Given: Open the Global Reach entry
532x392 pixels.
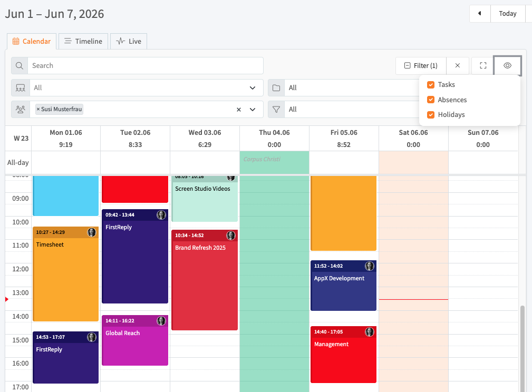Looking at the screenshot, I should [x=135, y=340].
